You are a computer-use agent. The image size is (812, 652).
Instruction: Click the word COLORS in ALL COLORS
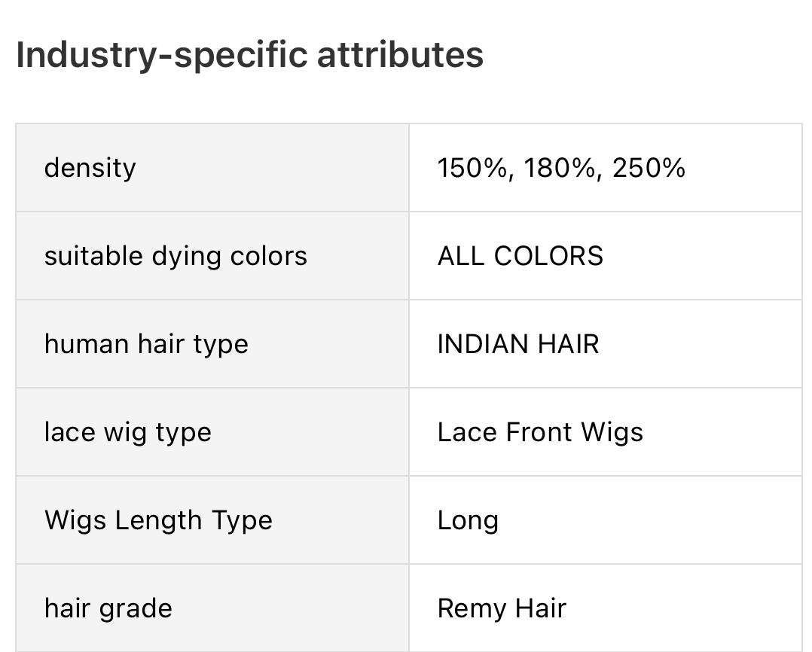click(x=548, y=256)
